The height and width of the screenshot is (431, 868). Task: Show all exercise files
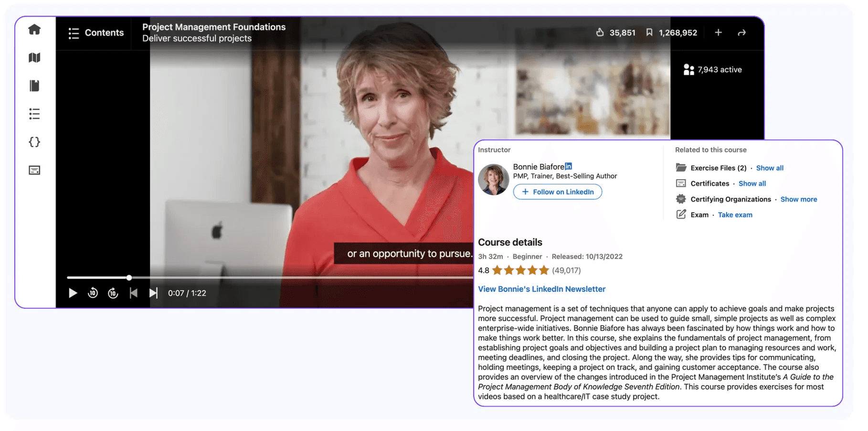click(x=770, y=168)
